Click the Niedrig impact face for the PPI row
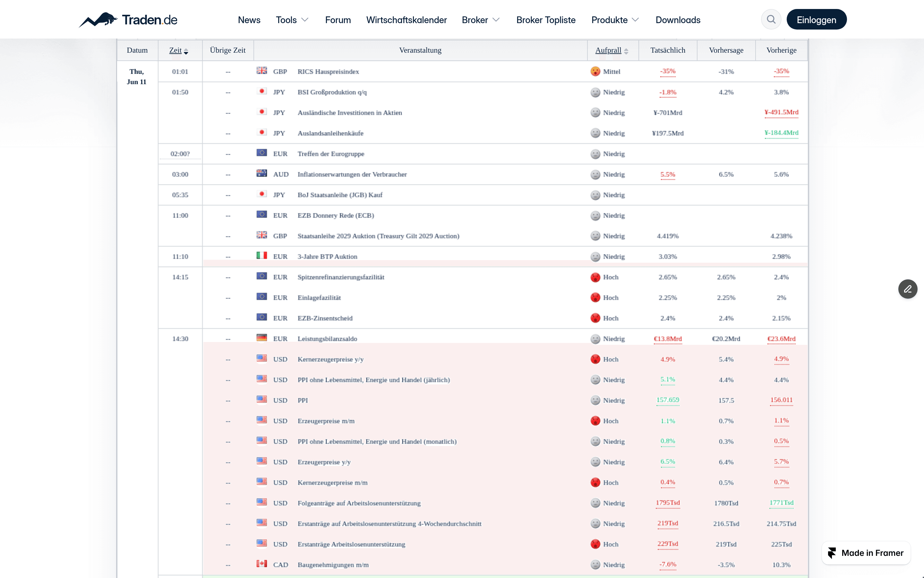This screenshot has width=924, height=578. [x=595, y=400]
